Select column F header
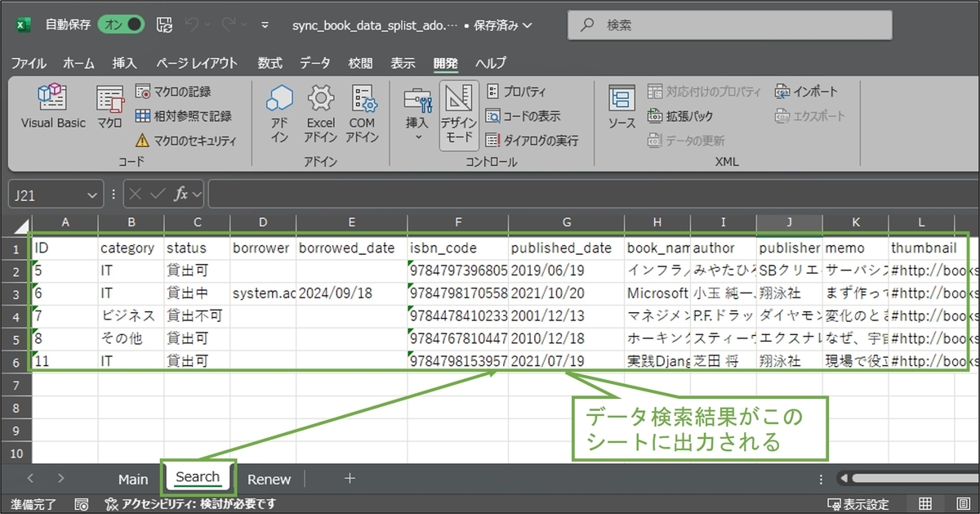980x514 pixels. [x=457, y=223]
